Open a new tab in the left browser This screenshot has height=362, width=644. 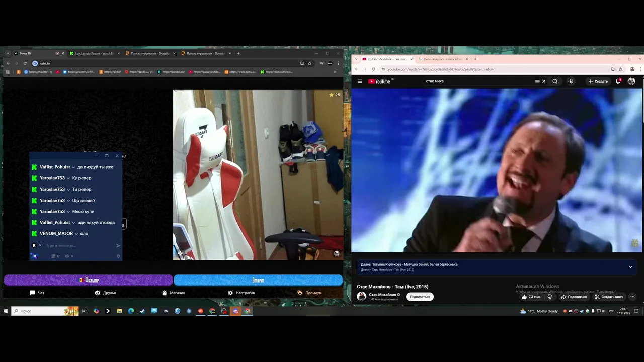point(238,53)
